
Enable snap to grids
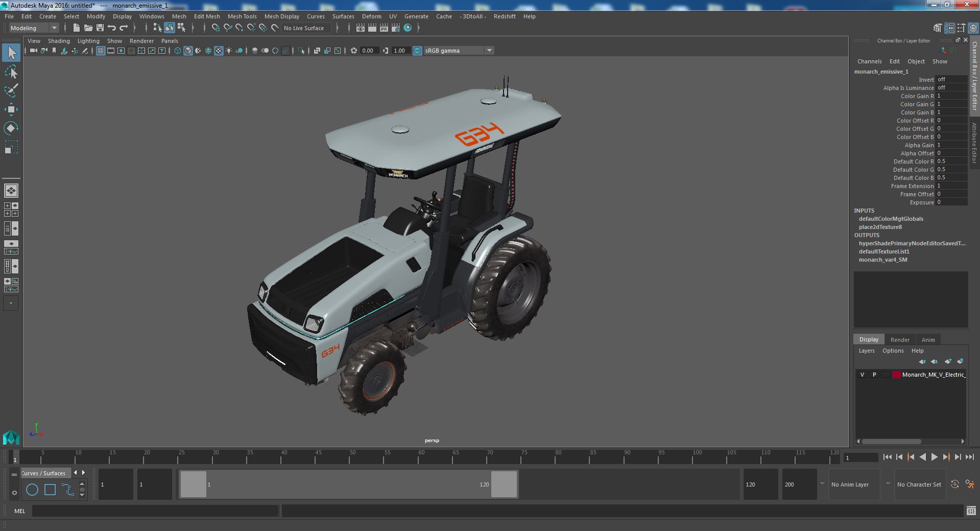point(216,28)
